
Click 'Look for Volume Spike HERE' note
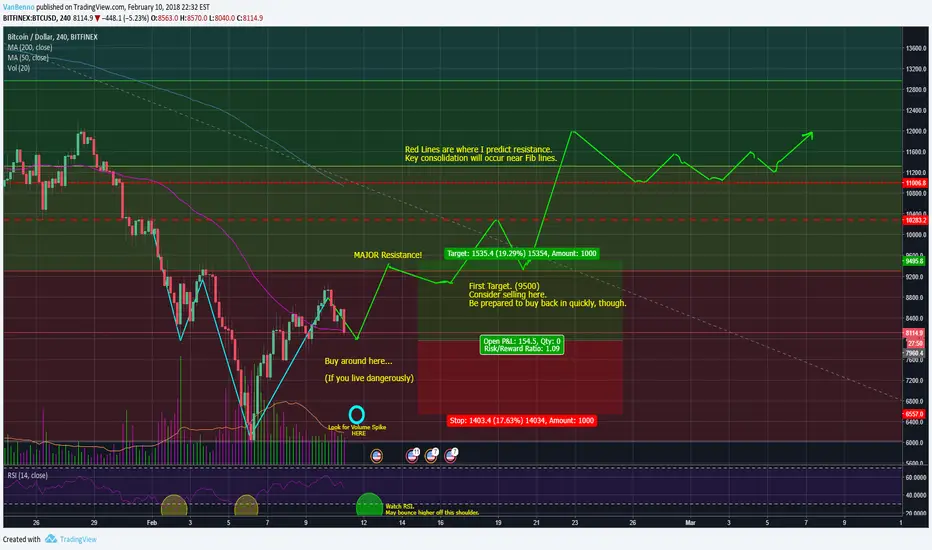click(x=357, y=430)
